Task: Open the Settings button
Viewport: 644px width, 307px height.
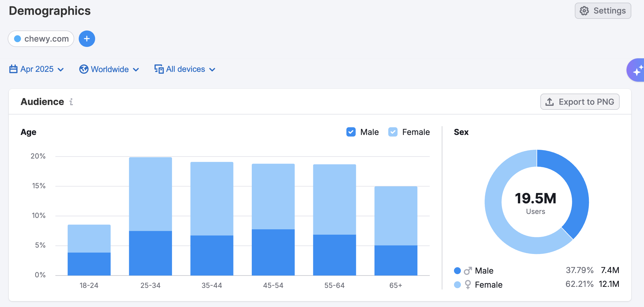Action: (x=603, y=11)
